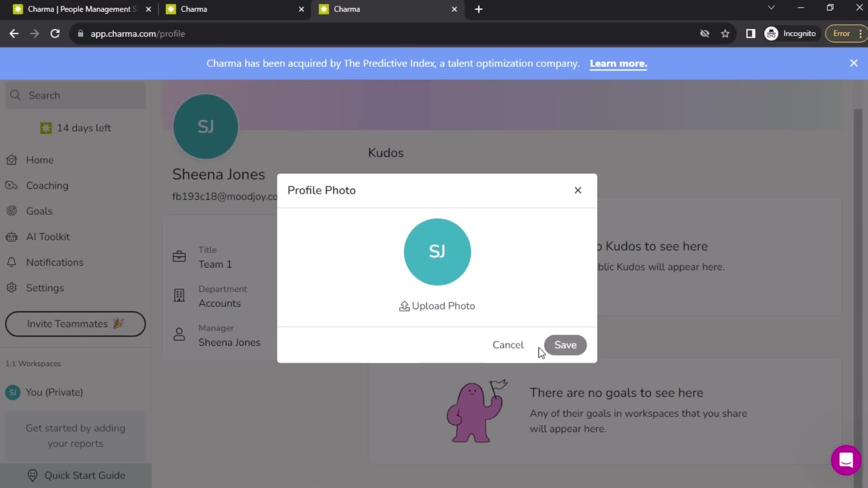Click the AI Toolkit robot icon
Viewport: 868px width, 488px height.
(12, 237)
